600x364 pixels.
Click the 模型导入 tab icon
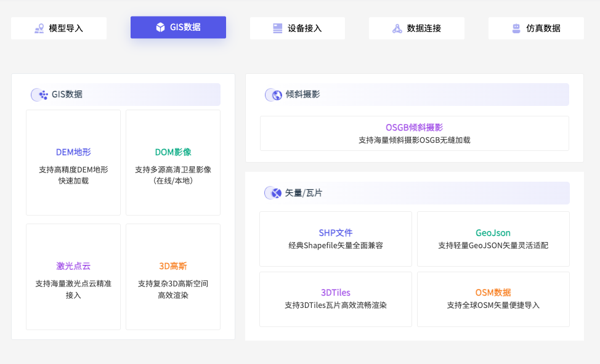(39, 28)
